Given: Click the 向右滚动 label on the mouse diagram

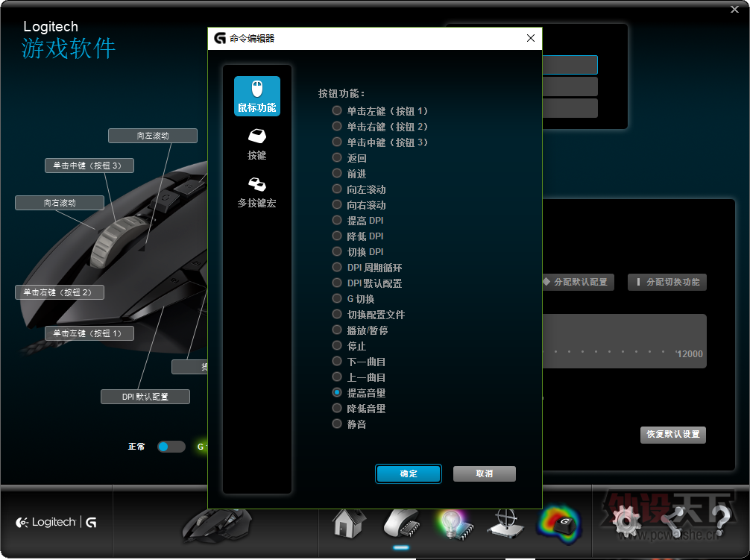Looking at the screenshot, I should pos(60,203).
